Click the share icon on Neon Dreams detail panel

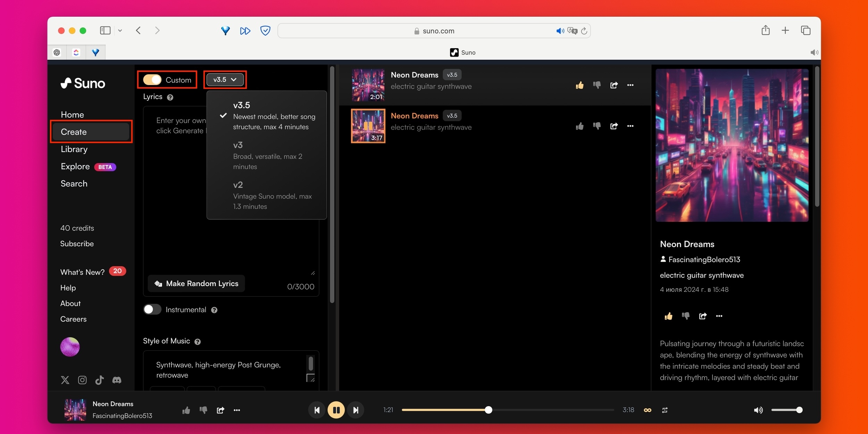[x=702, y=316]
